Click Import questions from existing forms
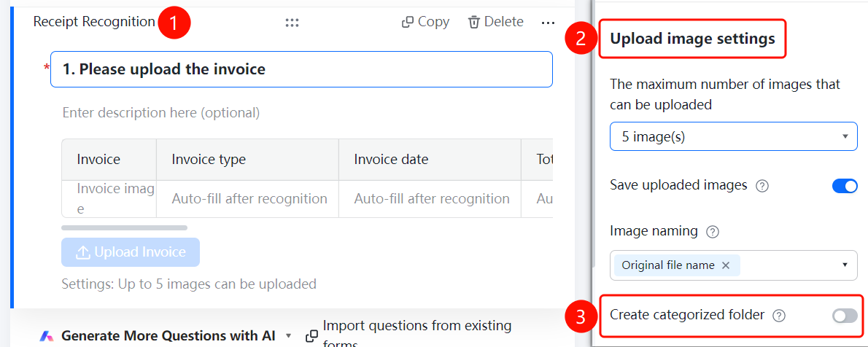 pyautogui.click(x=417, y=334)
